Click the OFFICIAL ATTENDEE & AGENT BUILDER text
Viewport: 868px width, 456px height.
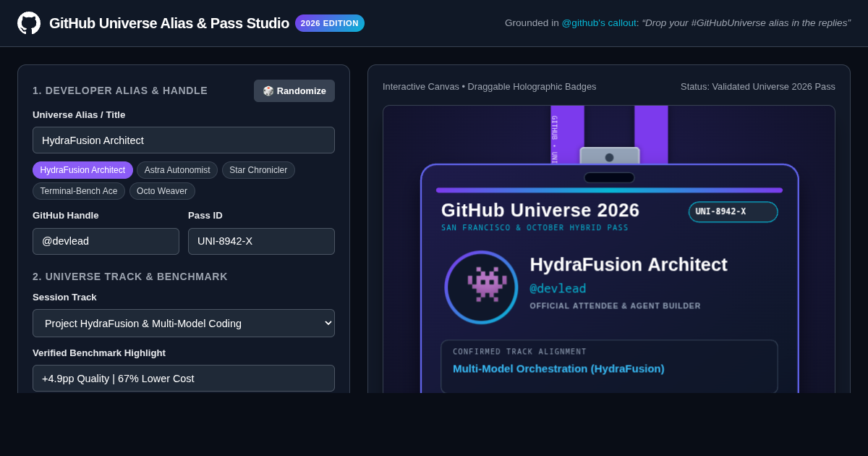615,306
